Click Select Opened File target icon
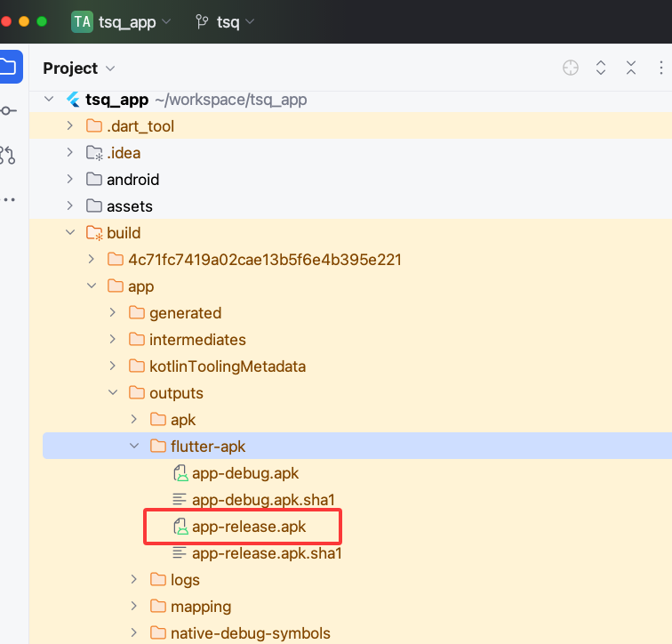 tap(571, 68)
